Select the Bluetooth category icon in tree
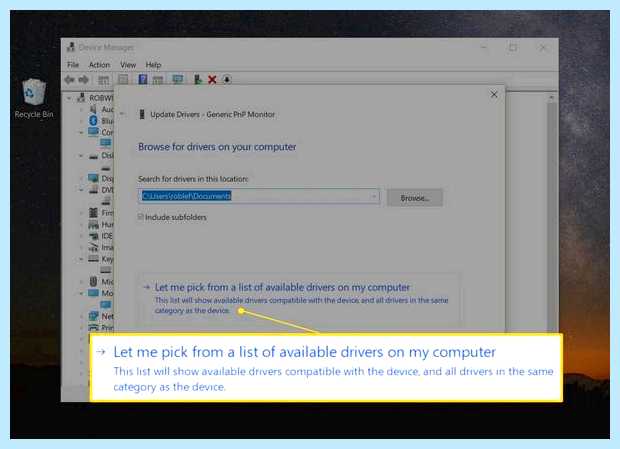 [93, 120]
